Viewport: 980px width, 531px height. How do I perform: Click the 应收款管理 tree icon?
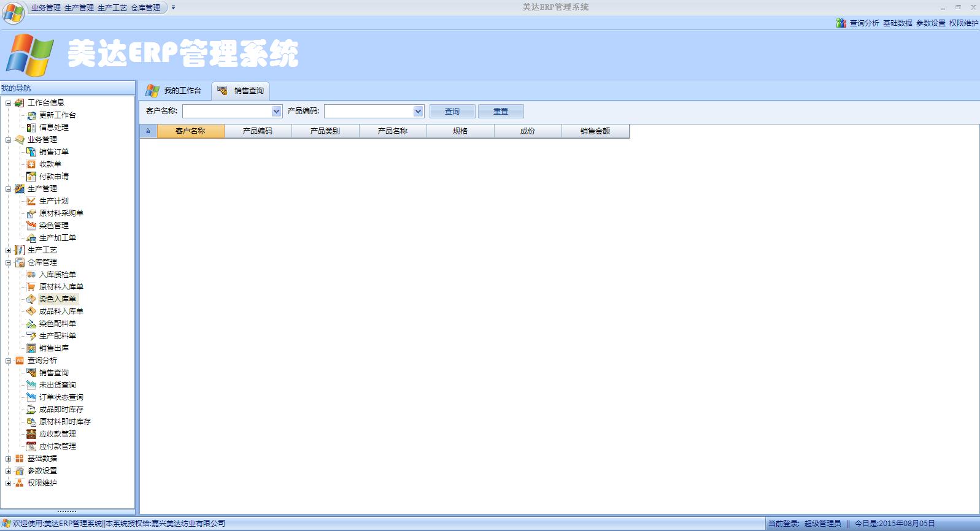point(31,434)
